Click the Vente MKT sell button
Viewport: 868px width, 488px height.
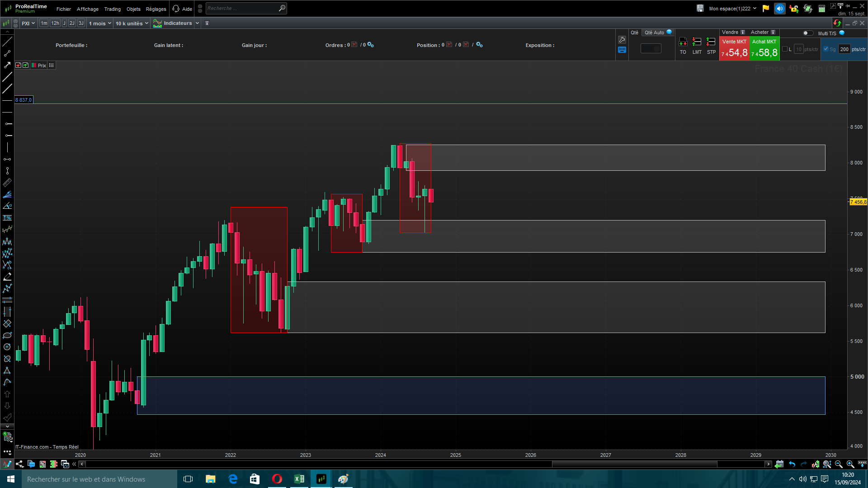[x=734, y=49]
